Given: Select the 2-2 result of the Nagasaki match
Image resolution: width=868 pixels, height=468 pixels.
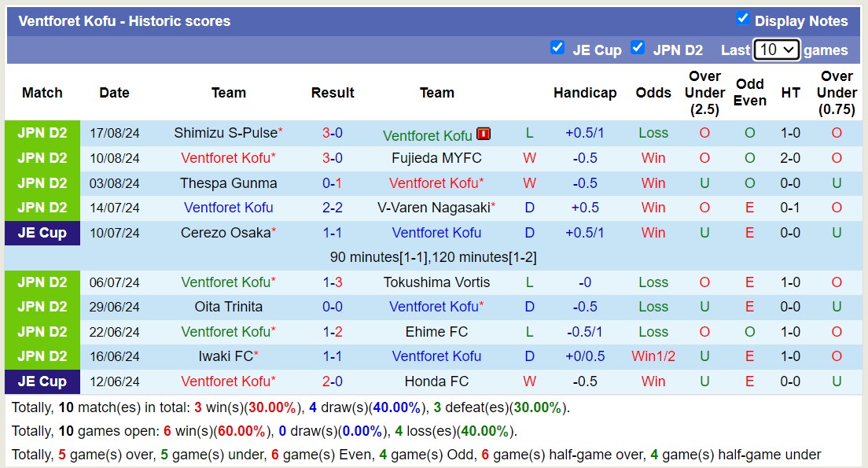Looking at the screenshot, I should click(x=333, y=208).
